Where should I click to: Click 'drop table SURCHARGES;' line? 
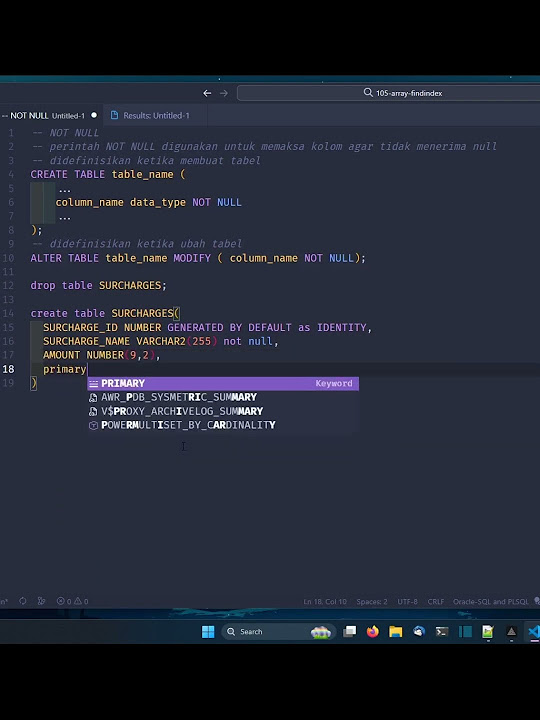(98, 286)
